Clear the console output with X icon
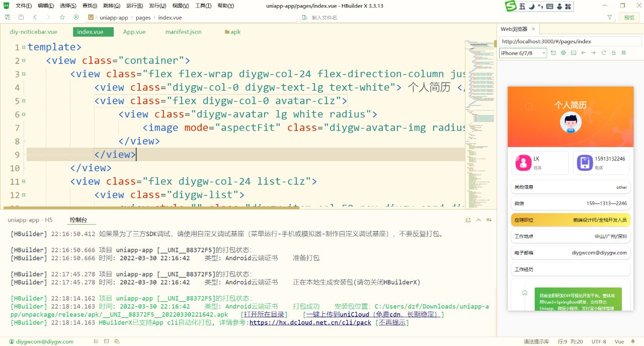The image size is (644, 346). (x=488, y=220)
